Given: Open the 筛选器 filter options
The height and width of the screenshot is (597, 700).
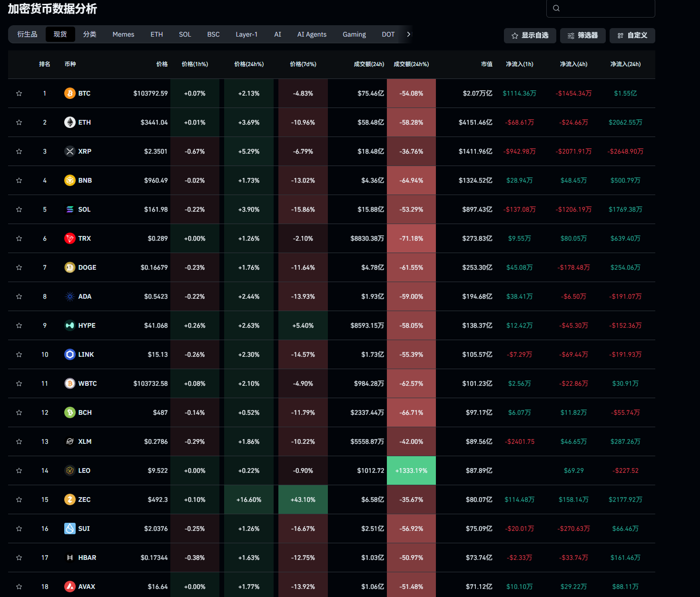Looking at the screenshot, I should click(582, 36).
